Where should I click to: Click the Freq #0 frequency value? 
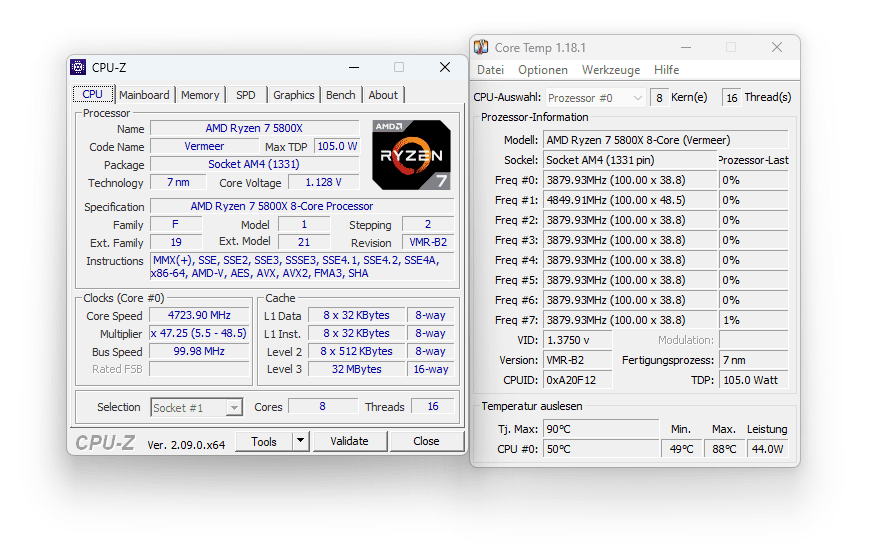coord(630,180)
